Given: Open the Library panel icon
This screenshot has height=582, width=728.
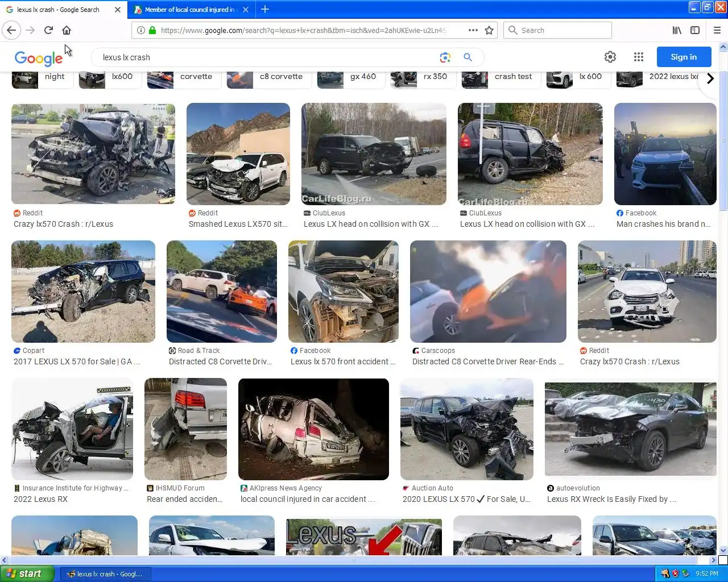Looking at the screenshot, I should [x=677, y=30].
